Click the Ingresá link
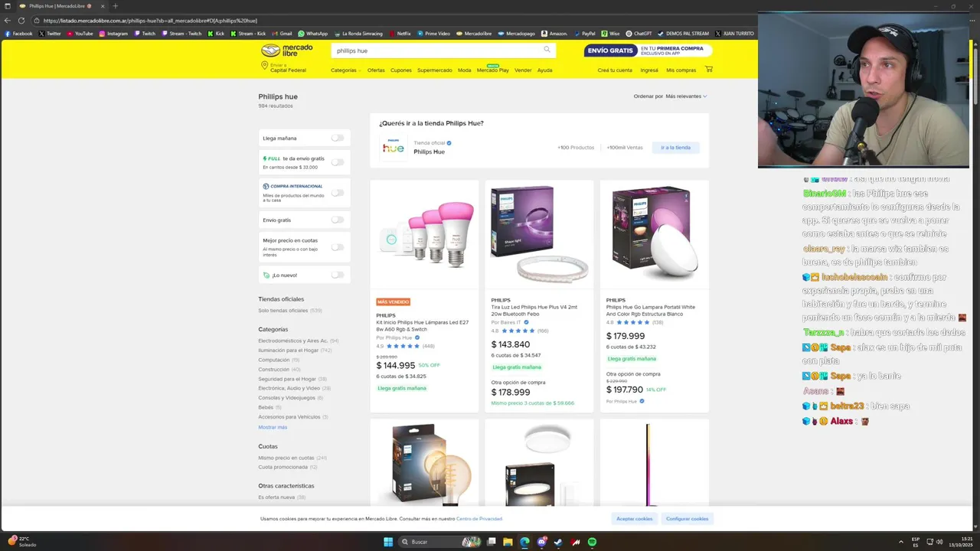980x551 pixels. (649, 70)
